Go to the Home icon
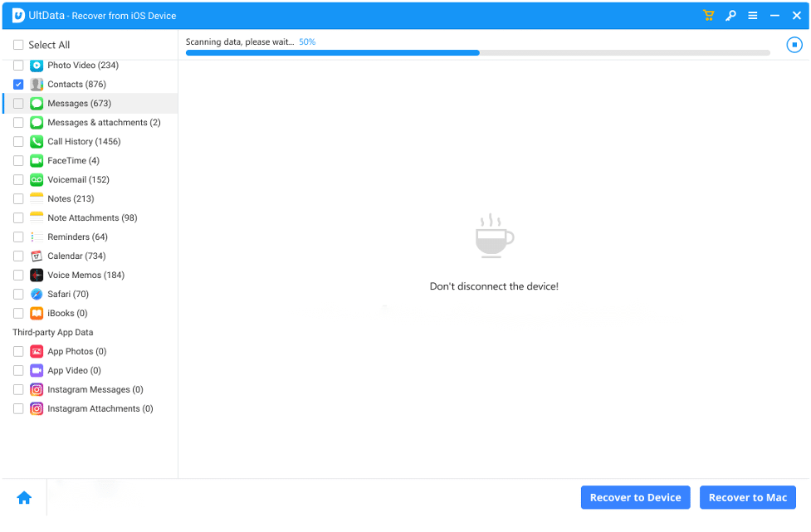 pos(24,497)
